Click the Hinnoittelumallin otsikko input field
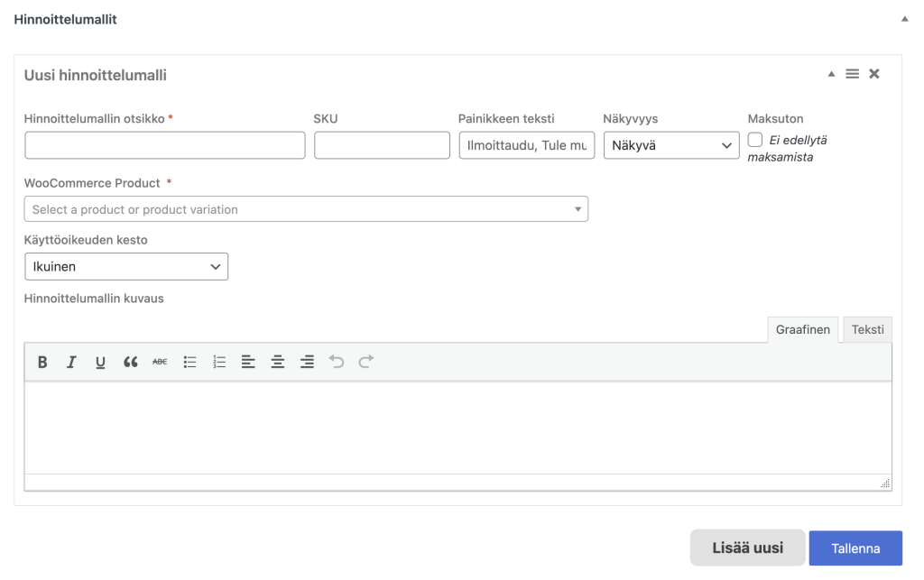The height and width of the screenshot is (580, 924). (165, 145)
